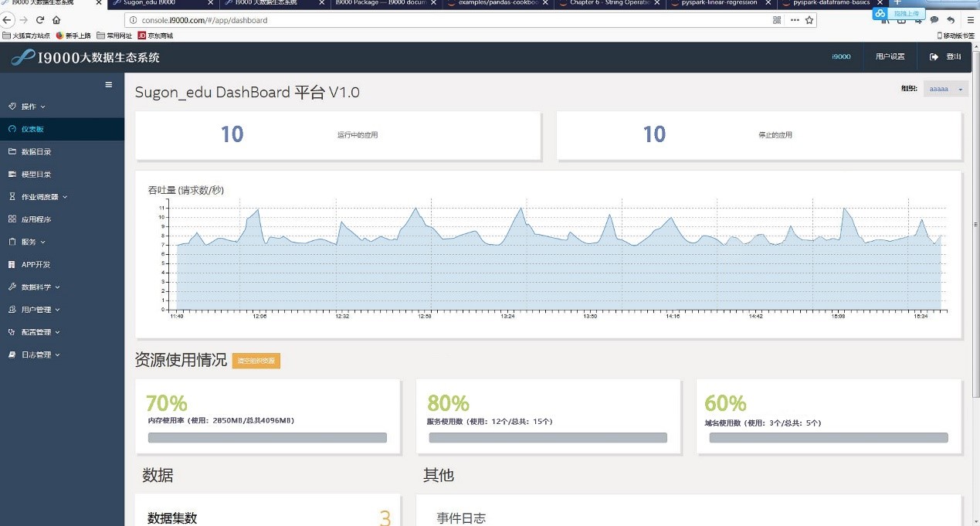Image resolution: width=980 pixels, height=526 pixels.
Task: Open the 应用程序 grid icon
Action: 12,219
